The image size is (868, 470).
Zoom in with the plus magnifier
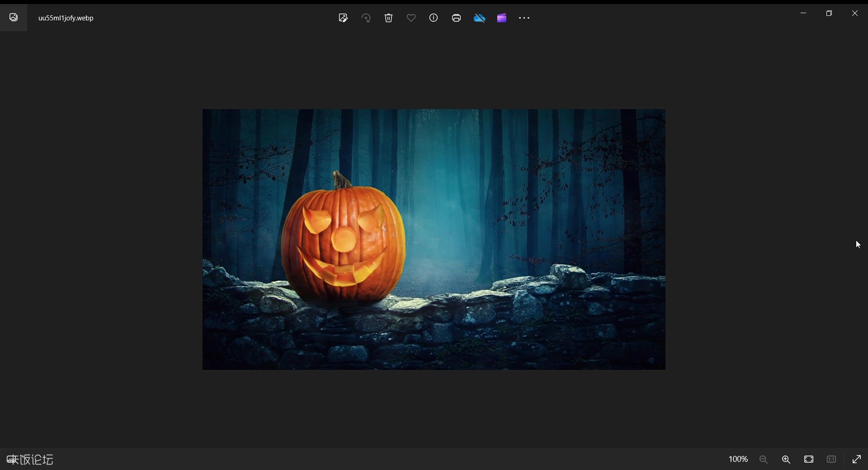pos(786,459)
